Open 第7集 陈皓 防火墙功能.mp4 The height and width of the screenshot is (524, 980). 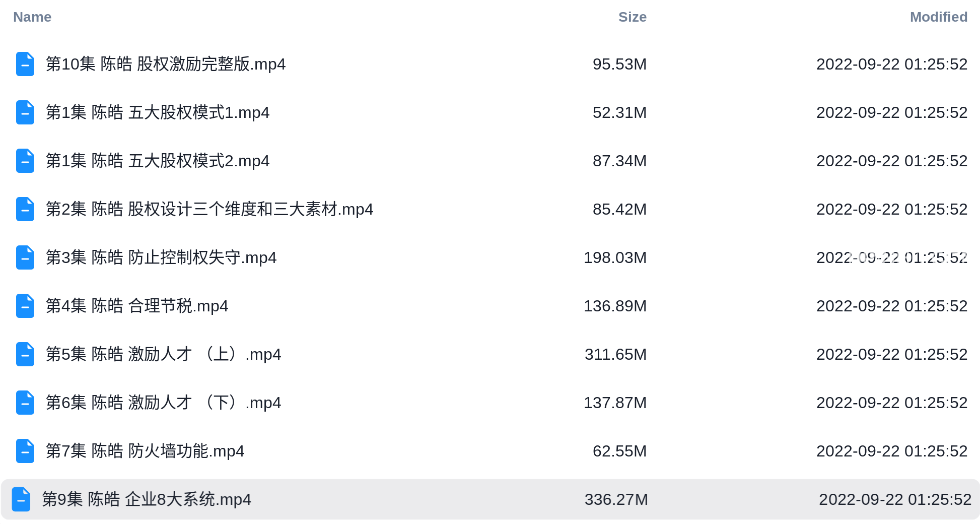(145, 451)
